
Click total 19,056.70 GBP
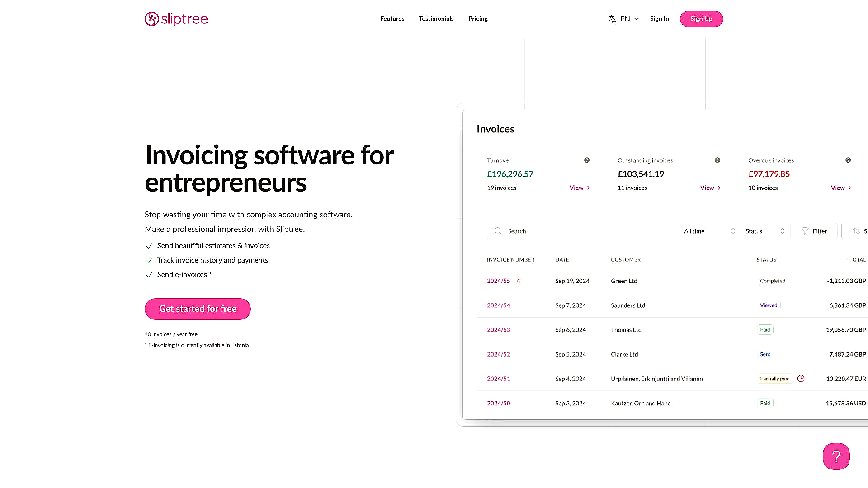(846, 330)
